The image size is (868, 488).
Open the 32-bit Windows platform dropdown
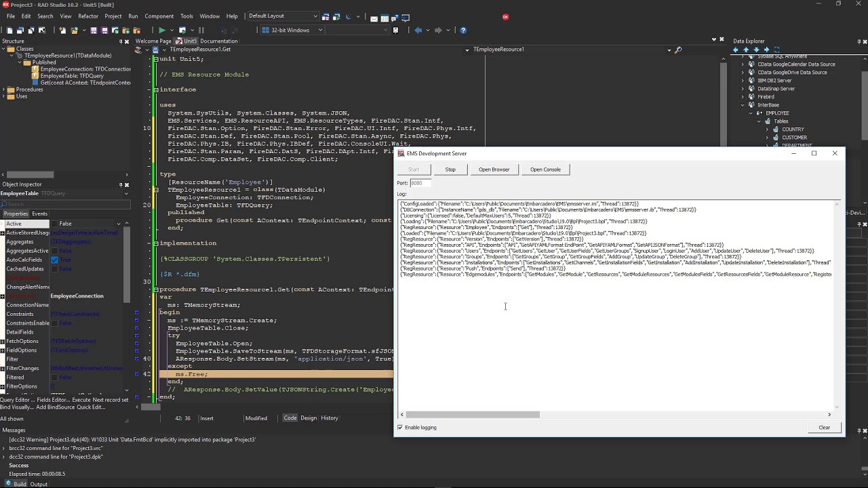click(319, 30)
